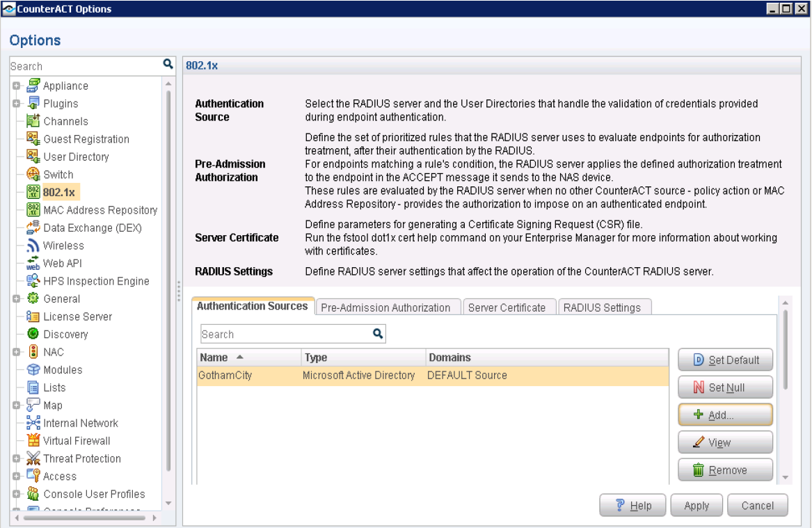Image resolution: width=812 pixels, height=528 pixels.
Task: Cancel the Options dialog
Action: click(757, 505)
